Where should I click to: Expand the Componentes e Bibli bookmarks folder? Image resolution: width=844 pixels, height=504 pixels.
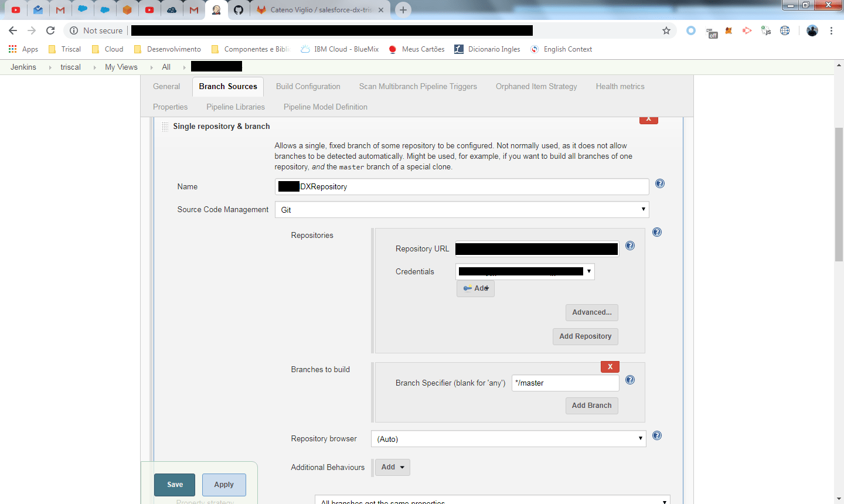250,49
